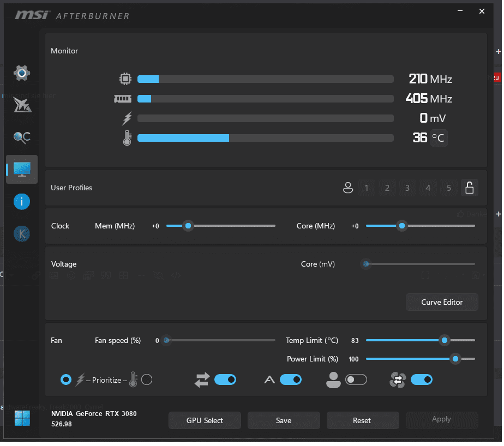504x446 pixels.
Task: Click the Fan speed slider handle
Action: click(167, 341)
